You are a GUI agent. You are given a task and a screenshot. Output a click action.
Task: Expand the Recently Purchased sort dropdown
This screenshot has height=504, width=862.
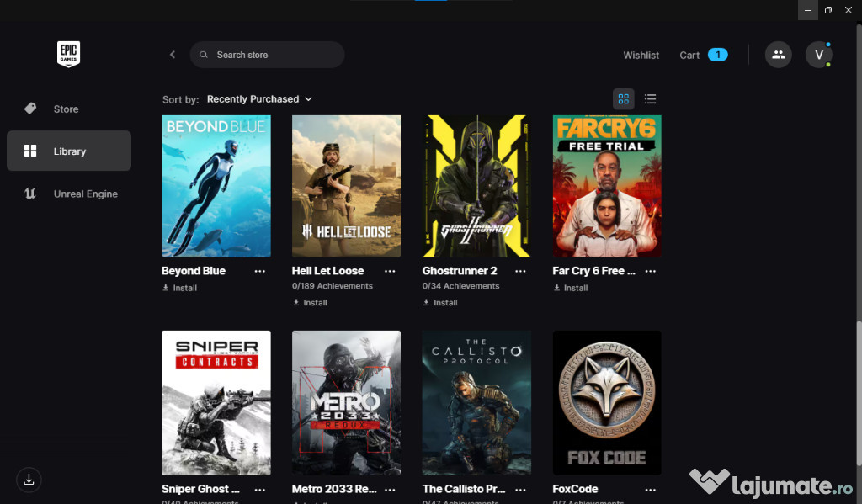coord(259,99)
